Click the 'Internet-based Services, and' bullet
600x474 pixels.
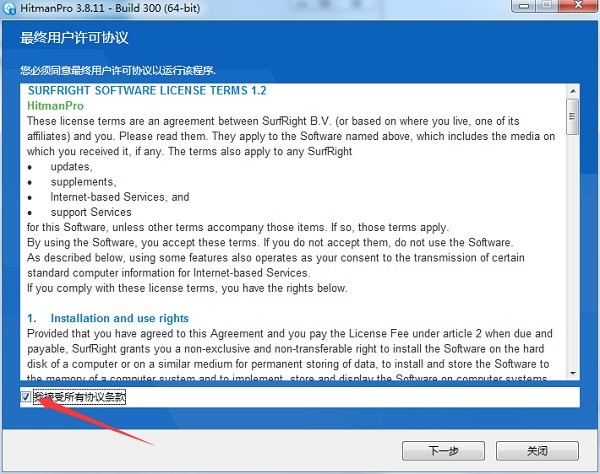click(x=120, y=197)
